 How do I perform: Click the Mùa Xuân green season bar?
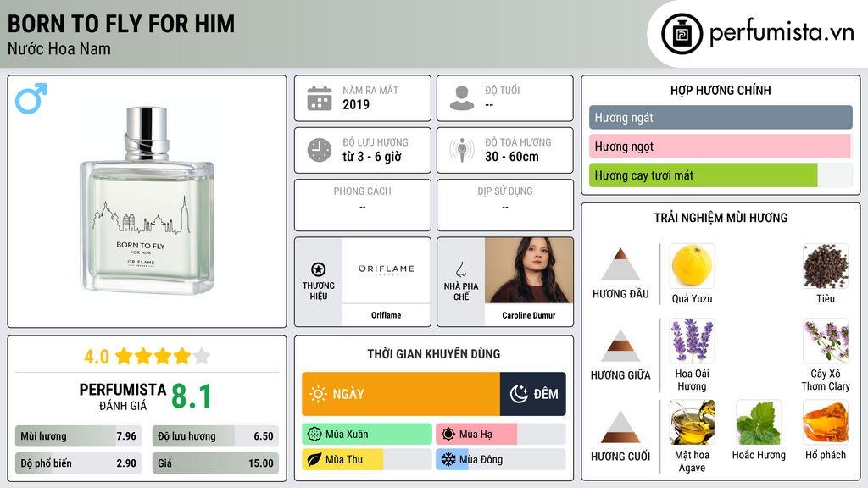(367, 435)
